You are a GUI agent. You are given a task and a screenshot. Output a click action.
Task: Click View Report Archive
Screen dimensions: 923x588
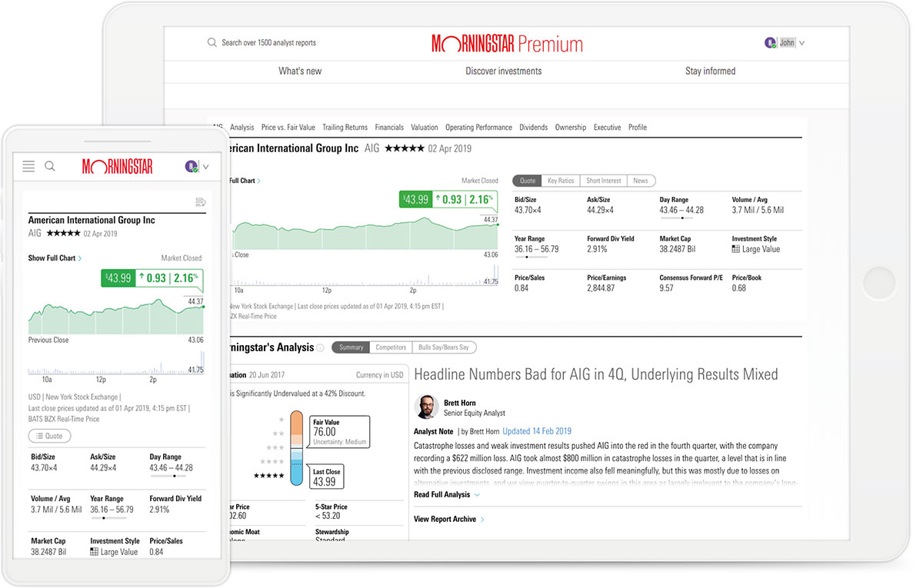click(446, 519)
